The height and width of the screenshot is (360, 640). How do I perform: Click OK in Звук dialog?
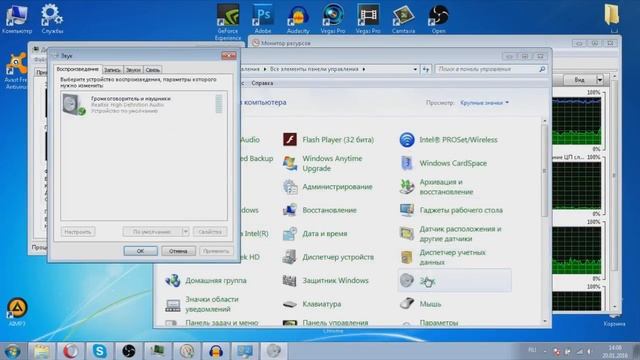(x=140, y=251)
